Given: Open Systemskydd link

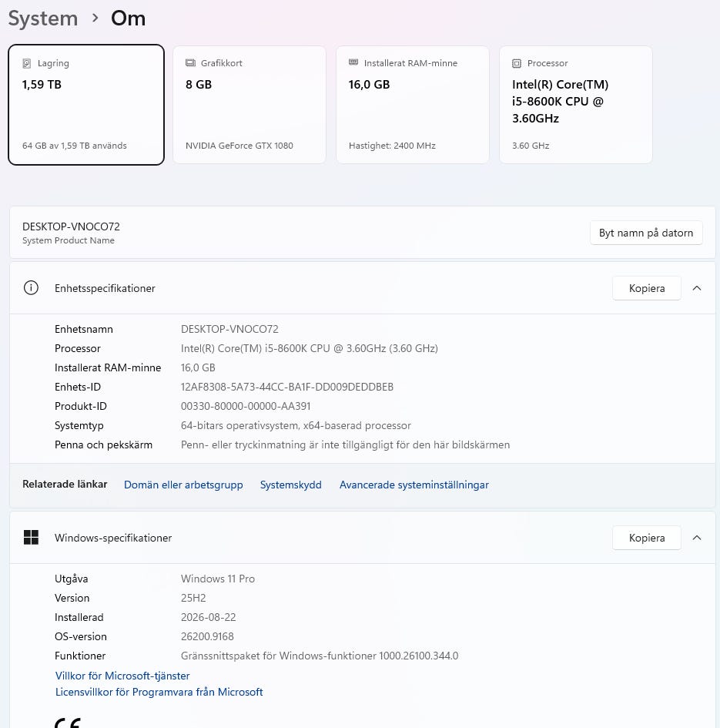Looking at the screenshot, I should tap(290, 485).
